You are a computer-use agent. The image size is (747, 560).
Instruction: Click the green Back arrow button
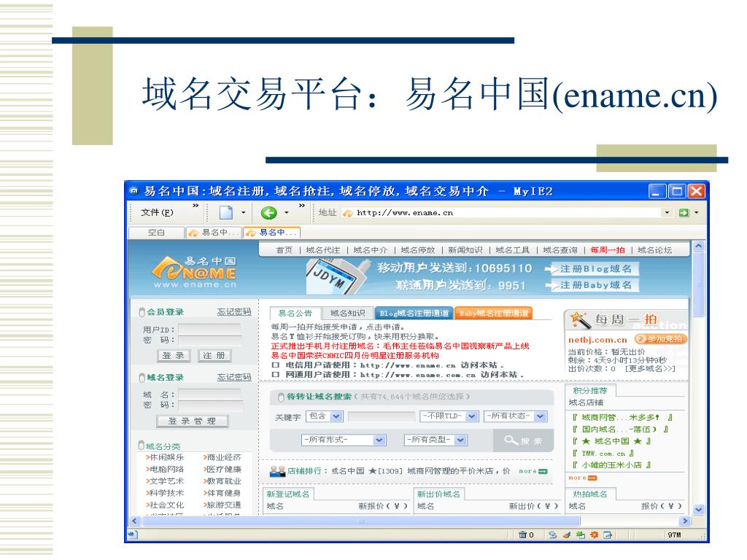tap(268, 213)
